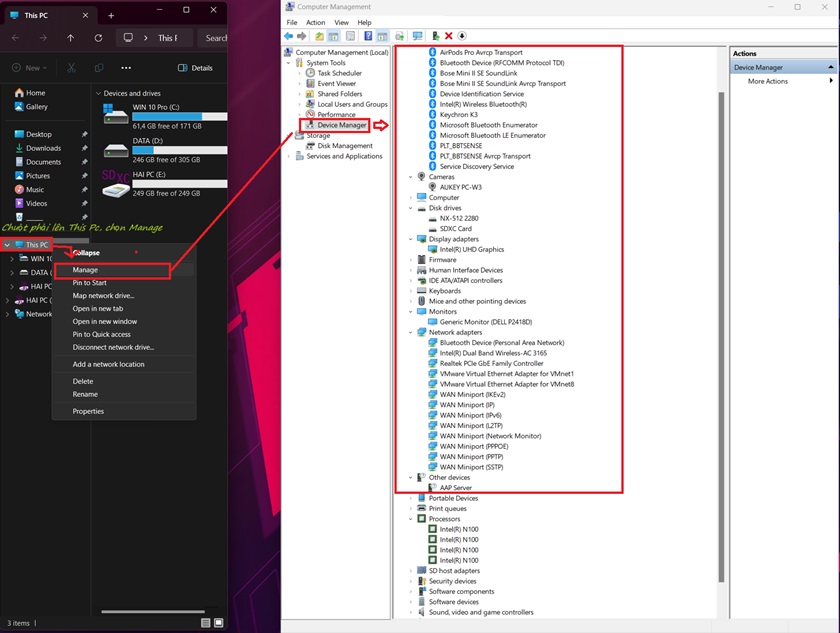Image resolution: width=840 pixels, height=633 pixels.
Task: Choose Manage from the context menu
Action: tap(85, 270)
